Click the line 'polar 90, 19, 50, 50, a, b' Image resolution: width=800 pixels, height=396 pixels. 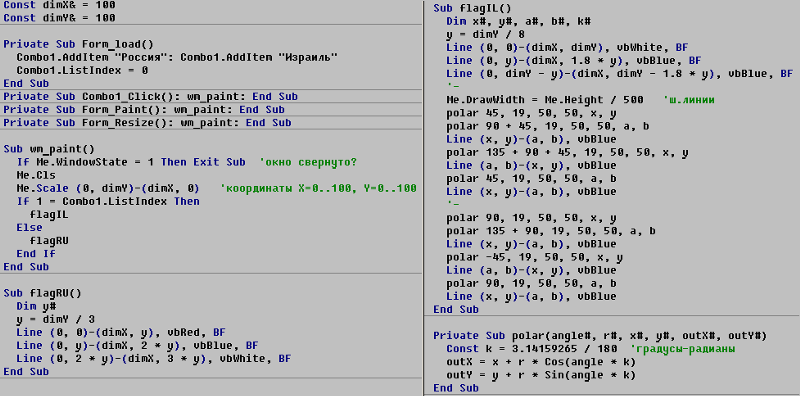[531, 283]
